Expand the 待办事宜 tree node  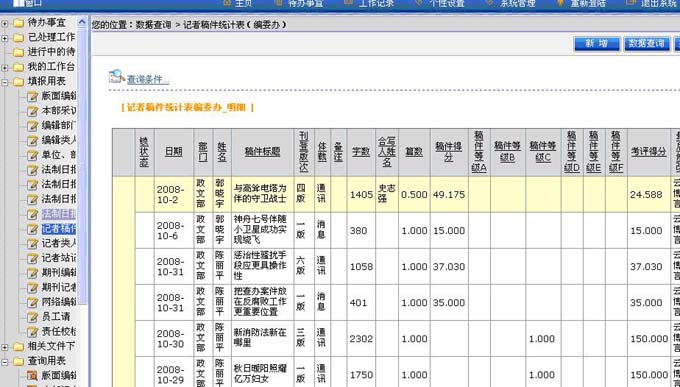[5, 23]
